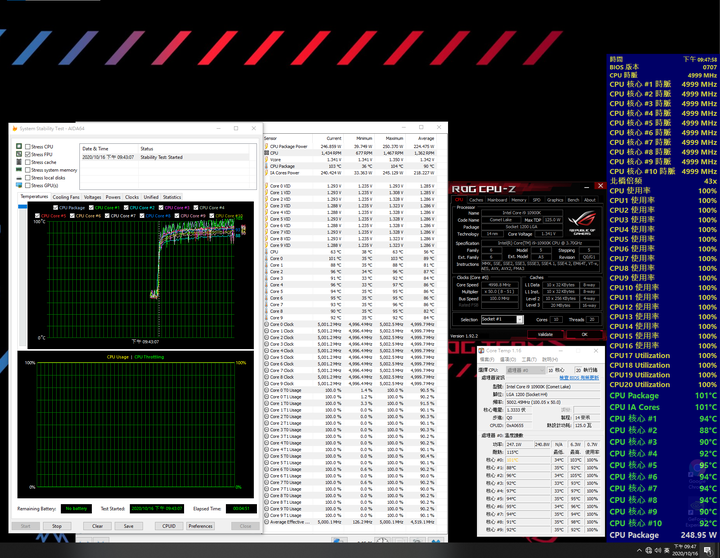Switch to Cooling Fans tab in AIDA64
The height and width of the screenshot is (558, 720).
tap(66, 197)
